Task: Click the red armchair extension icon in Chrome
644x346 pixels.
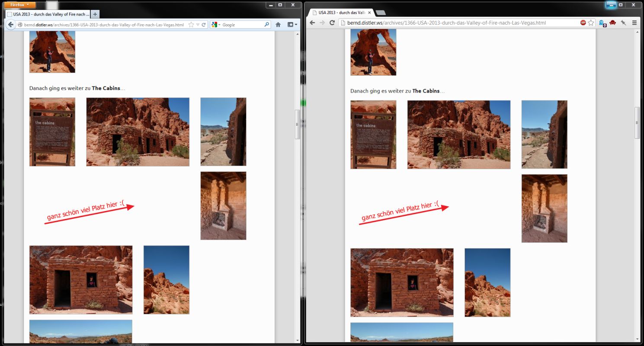Action: tap(613, 22)
